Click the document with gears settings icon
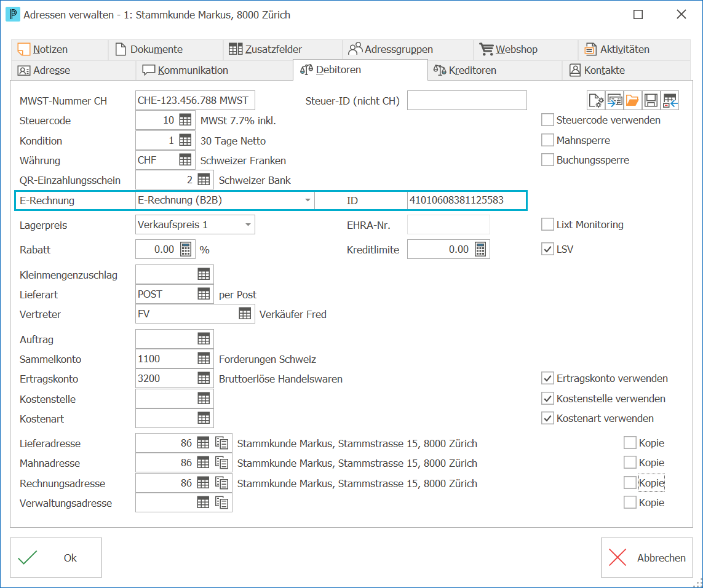Image resolution: width=703 pixels, height=588 pixels. pos(597,100)
